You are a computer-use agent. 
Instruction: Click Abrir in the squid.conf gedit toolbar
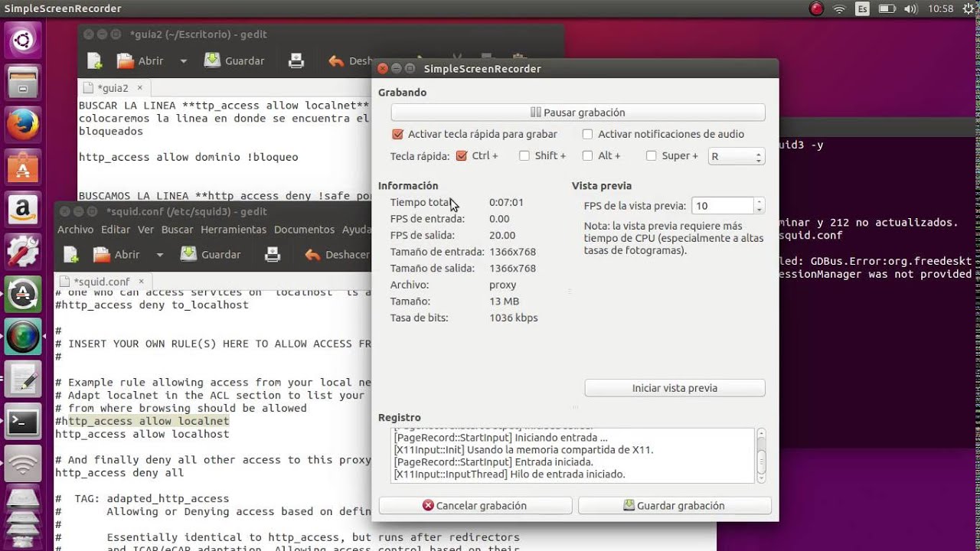click(116, 254)
